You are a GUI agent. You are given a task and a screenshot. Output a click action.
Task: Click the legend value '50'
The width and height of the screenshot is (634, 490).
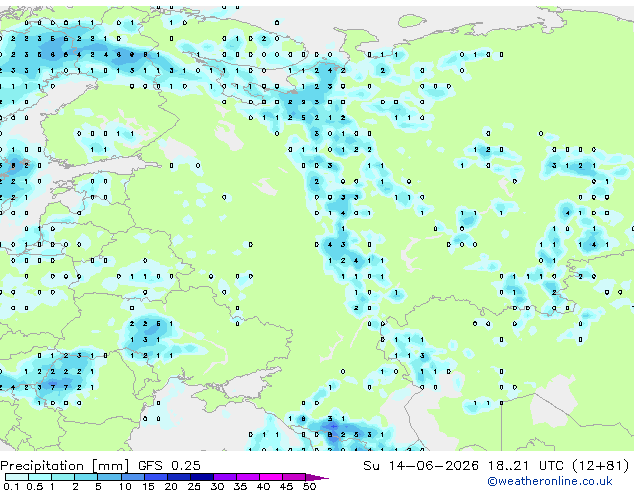[309, 486]
